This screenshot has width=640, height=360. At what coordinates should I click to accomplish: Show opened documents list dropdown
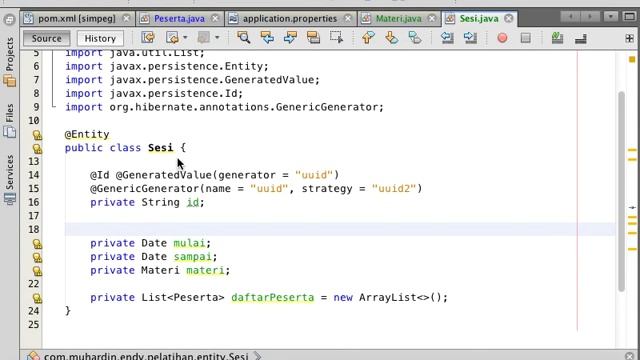pyautogui.click(x=611, y=16)
